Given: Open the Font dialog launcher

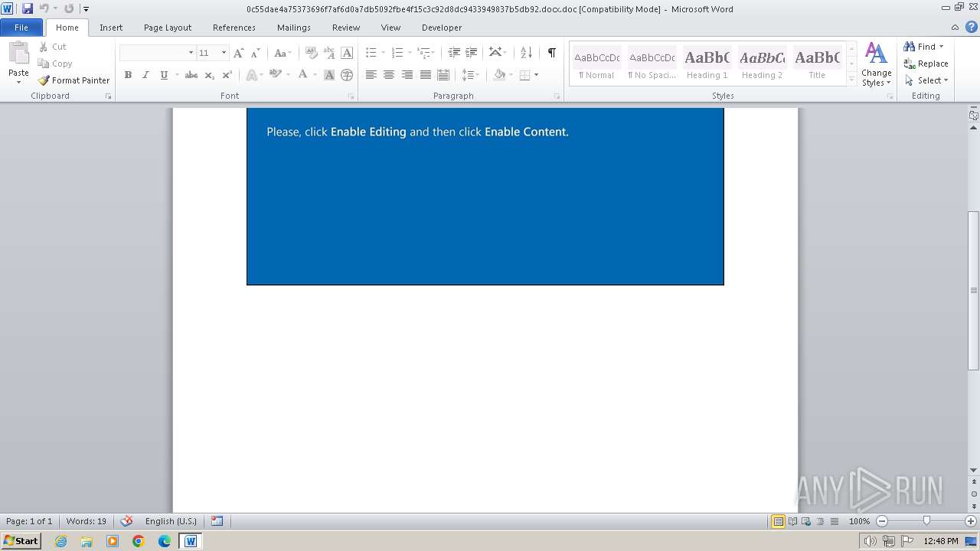Looking at the screenshot, I should pyautogui.click(x=351, y=96).
